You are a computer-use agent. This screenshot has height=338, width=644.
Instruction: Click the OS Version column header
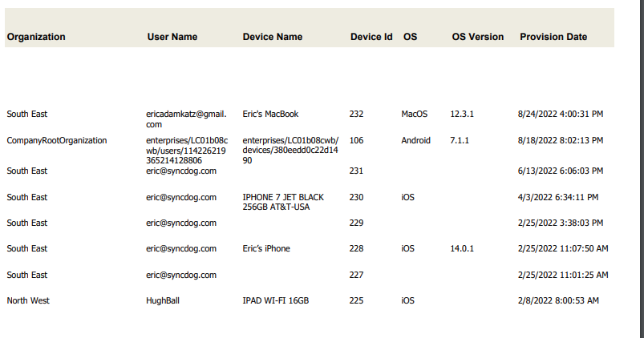[x=478, y=37]
